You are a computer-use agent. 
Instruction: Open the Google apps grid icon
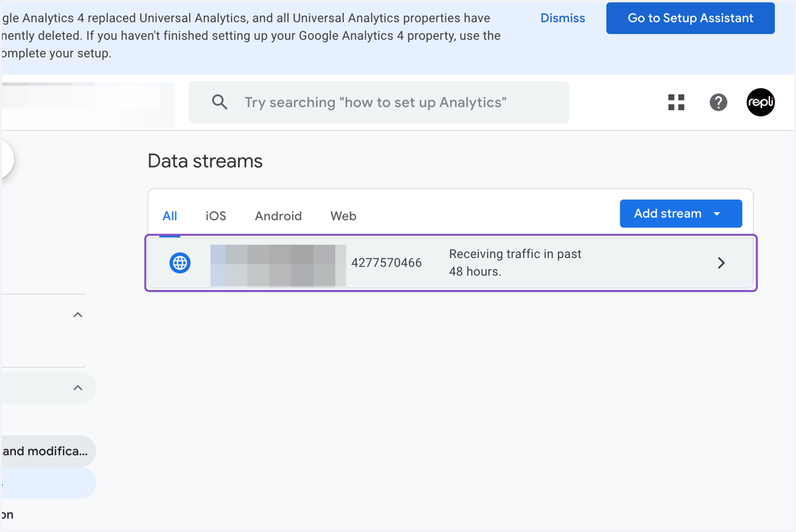tap(676, 102)
